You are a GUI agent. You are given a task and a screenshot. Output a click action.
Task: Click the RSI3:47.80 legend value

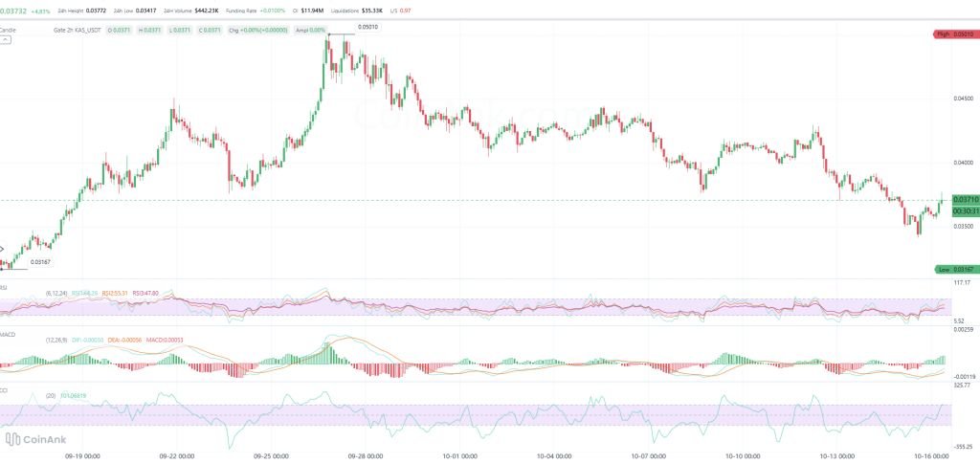coord(145,293)
